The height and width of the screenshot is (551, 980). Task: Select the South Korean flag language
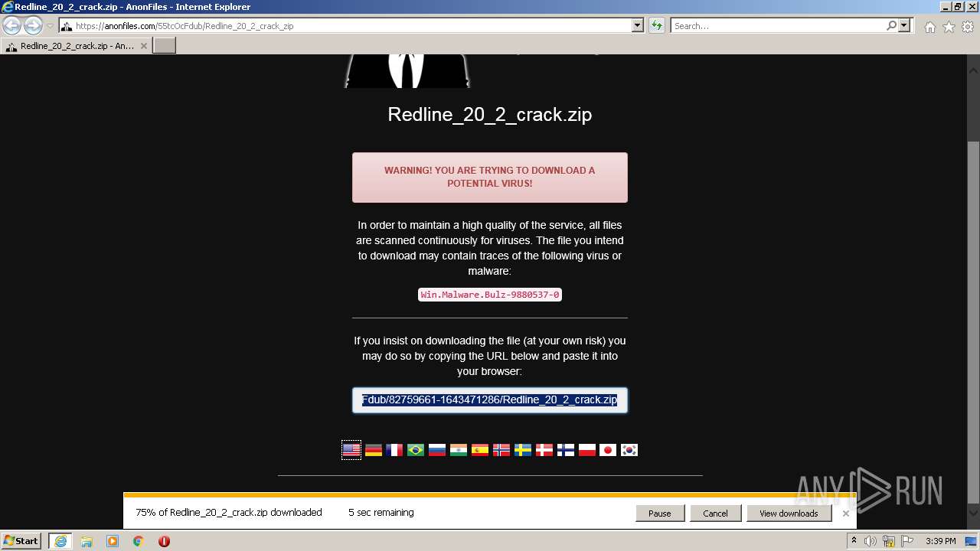point(629,450)
